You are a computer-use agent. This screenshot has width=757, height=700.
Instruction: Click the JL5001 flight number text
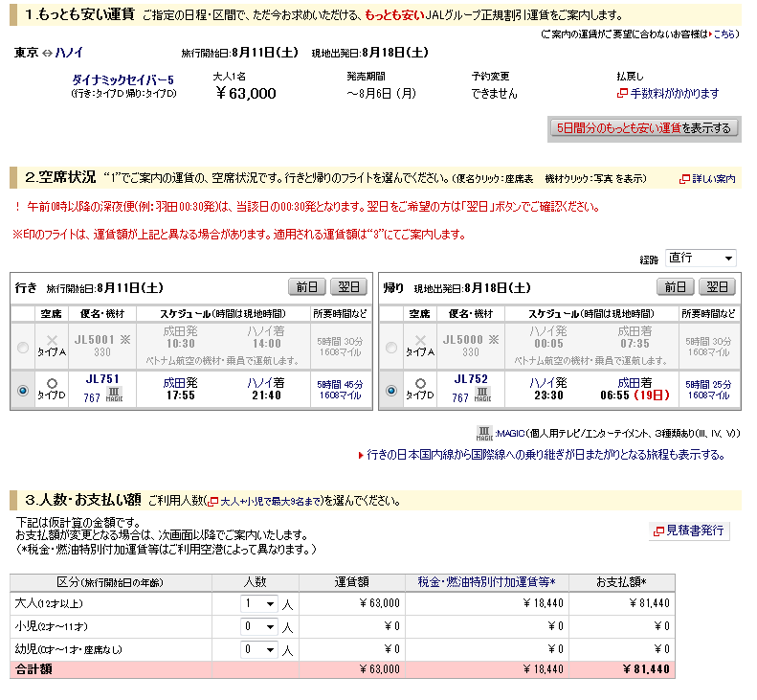click(94, 340)
